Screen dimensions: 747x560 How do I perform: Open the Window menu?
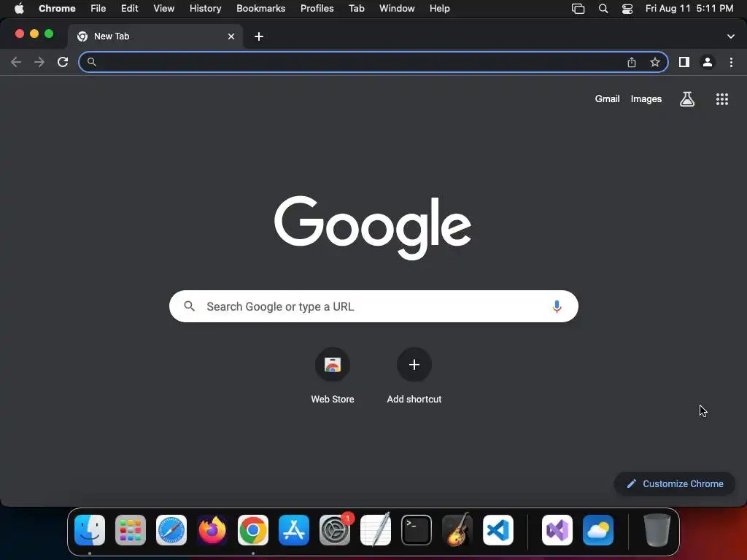coord(397,9)
